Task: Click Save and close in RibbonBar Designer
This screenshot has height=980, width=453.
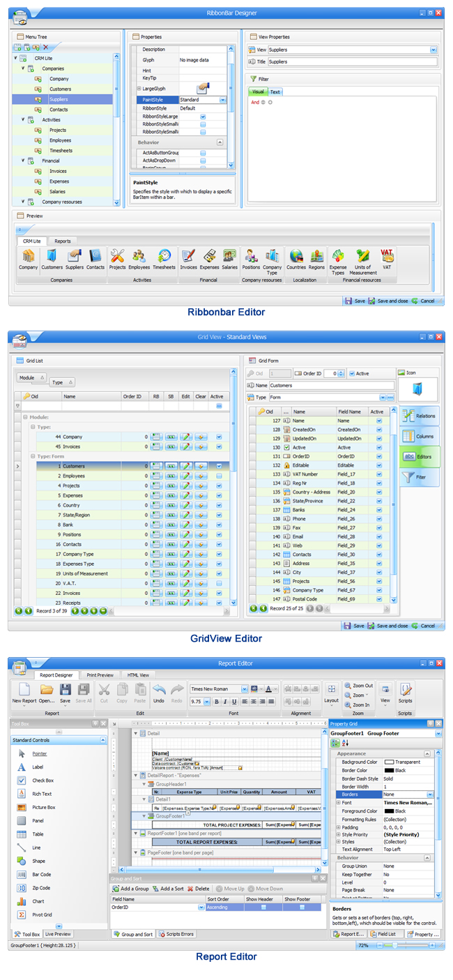Action: tap(387, 301)
